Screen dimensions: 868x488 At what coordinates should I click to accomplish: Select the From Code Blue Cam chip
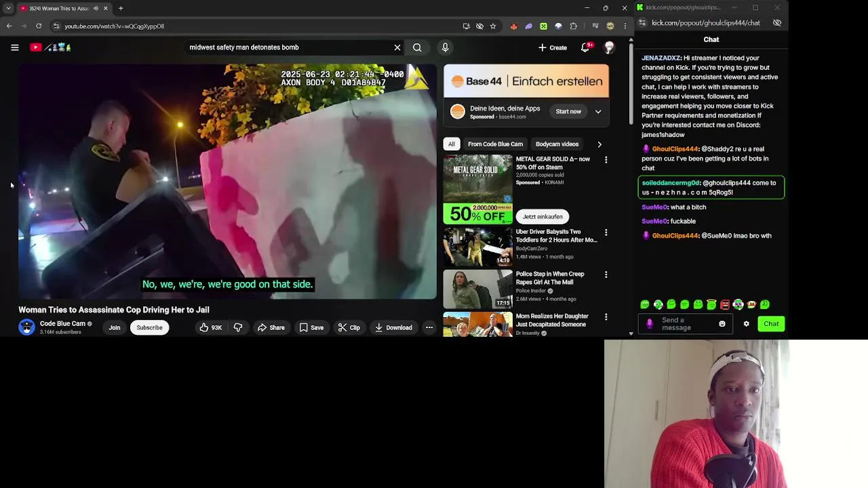click(x=495, y=144)
